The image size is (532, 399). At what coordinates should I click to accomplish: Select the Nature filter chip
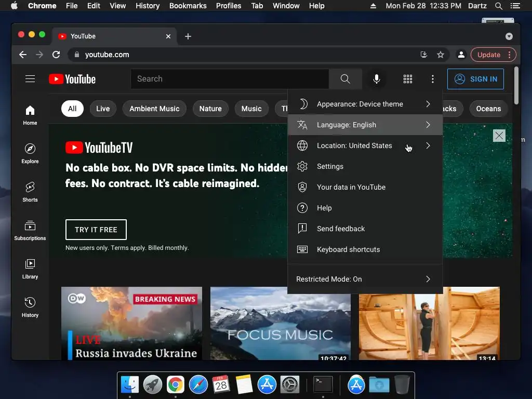(210, 109)
